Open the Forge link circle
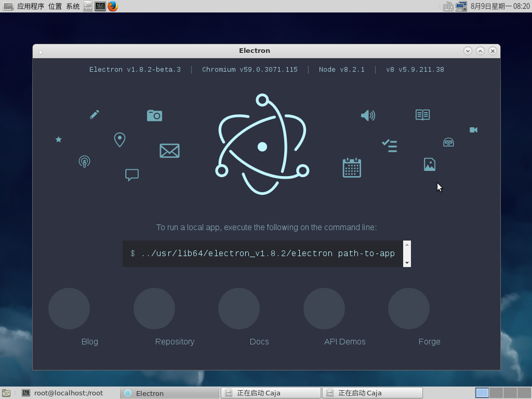Screen dimensions: 532x399 tap(409, 309)
